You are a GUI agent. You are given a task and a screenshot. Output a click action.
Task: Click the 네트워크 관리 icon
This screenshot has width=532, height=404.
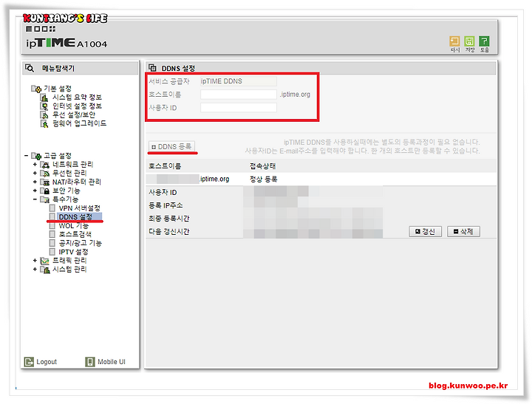[45, 165]
